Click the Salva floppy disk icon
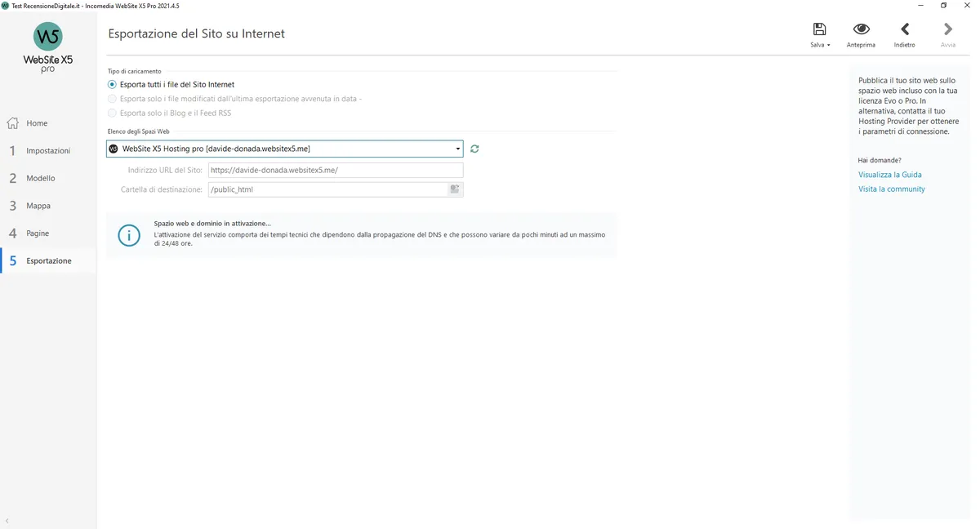Viewport: 980px width, 529px height. coord(820,29)
